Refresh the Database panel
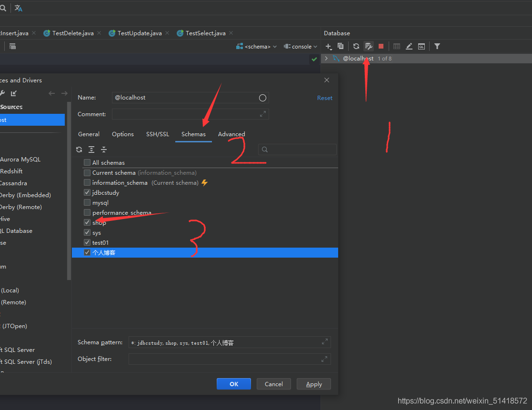The image size is (532, 410). pos(356,46)
